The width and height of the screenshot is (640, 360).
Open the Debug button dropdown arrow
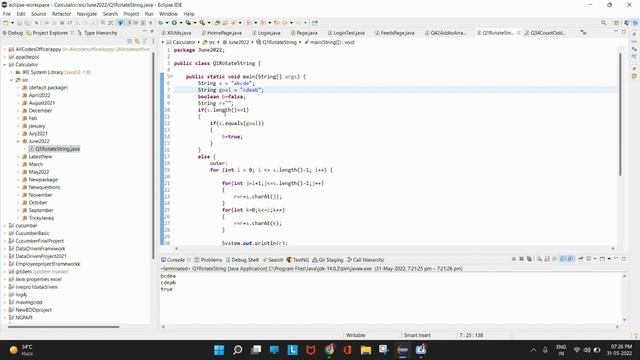pos(167,23)
